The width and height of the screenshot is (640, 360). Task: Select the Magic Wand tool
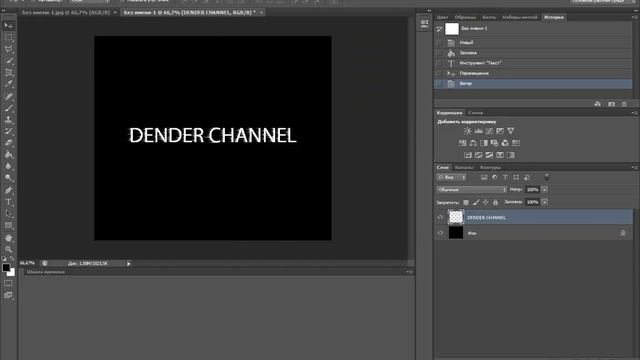9,61
